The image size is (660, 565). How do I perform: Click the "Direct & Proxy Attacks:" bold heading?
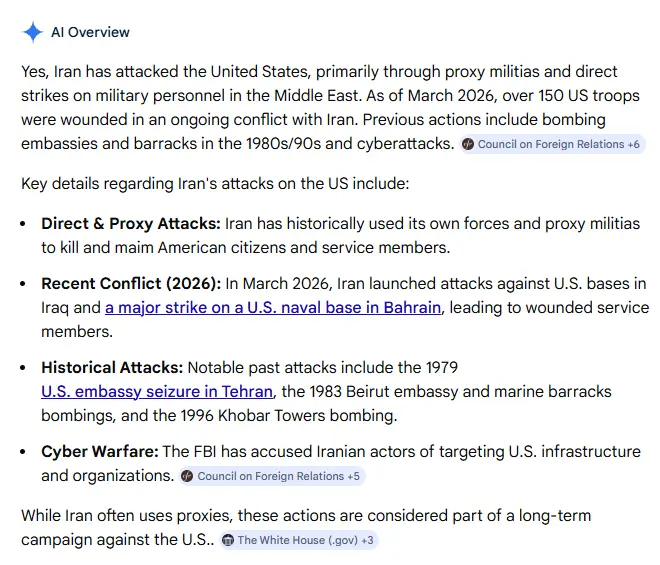pos(130,223)
